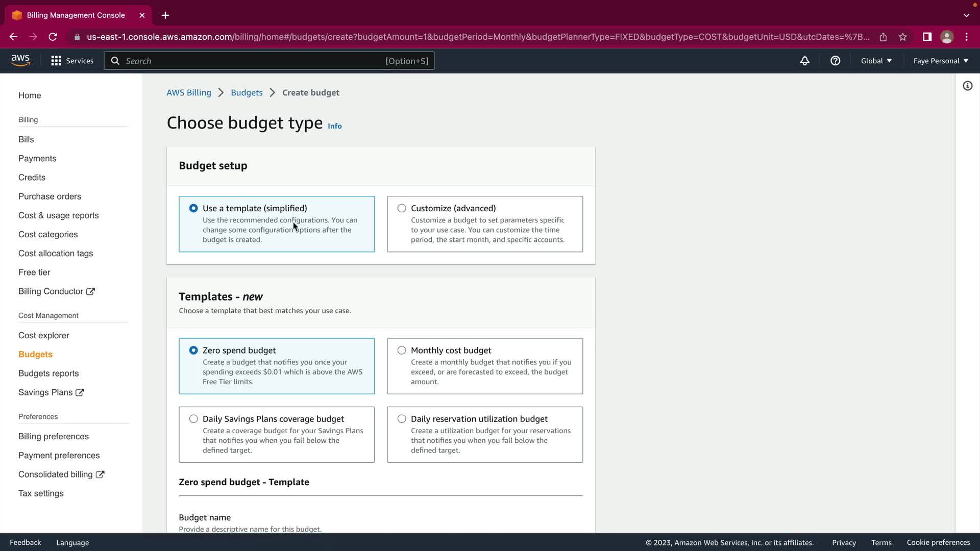Screen dimensions: 980x551
Task: Go to Bills in sidebar
Action: pos(26,139)
